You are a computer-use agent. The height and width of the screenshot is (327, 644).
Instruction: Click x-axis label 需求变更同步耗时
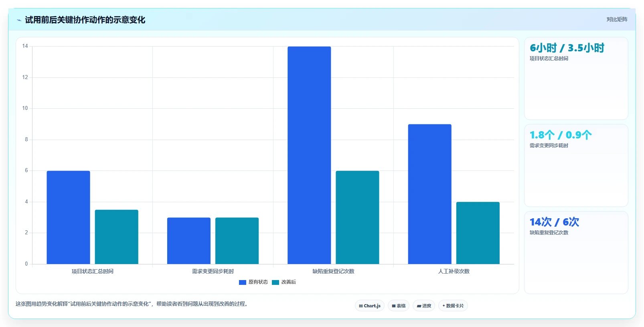[213, 272]
